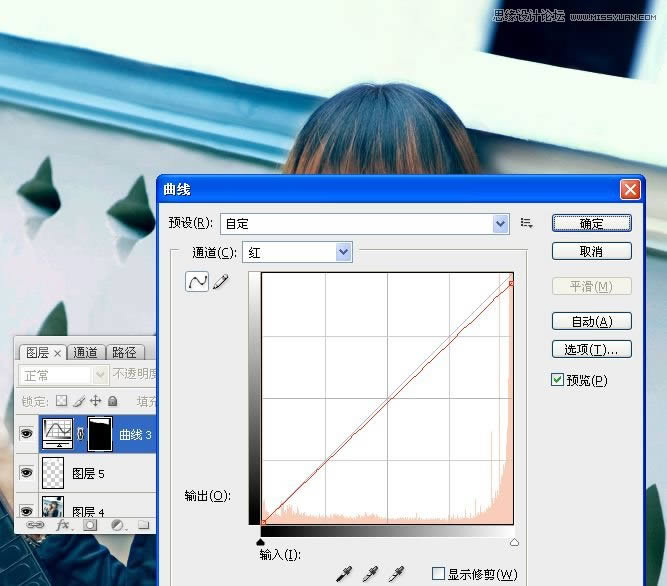Pick the black point eyedropper
This screenshot has height=586, width=667.
pos(343,573)
